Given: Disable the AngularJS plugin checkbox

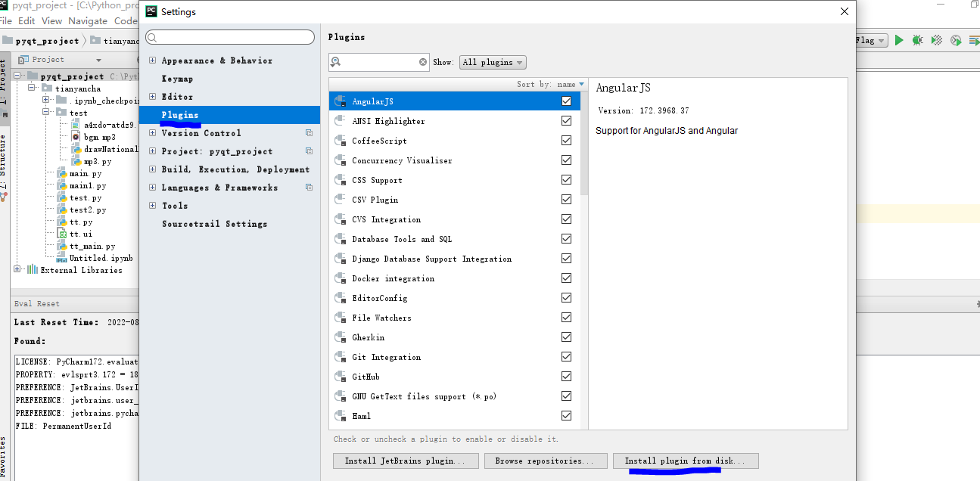Looking at the screenshot, I should (x=566, y=101).
